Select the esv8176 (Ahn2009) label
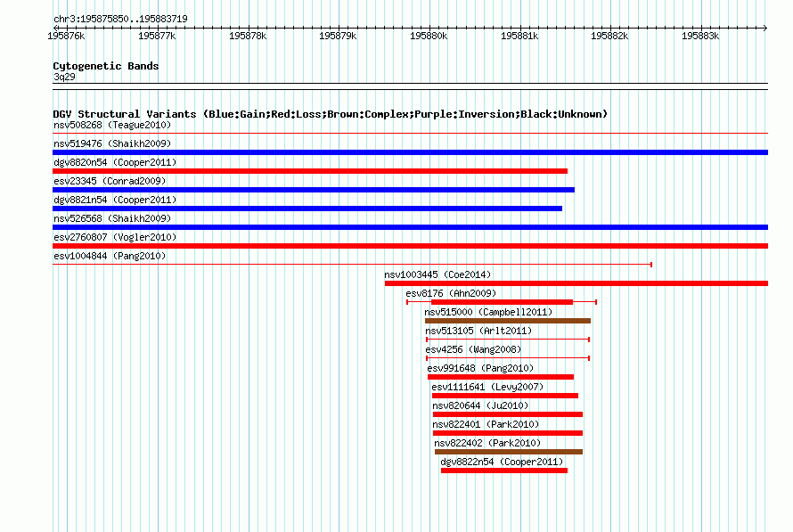 (x=451, y=293)
